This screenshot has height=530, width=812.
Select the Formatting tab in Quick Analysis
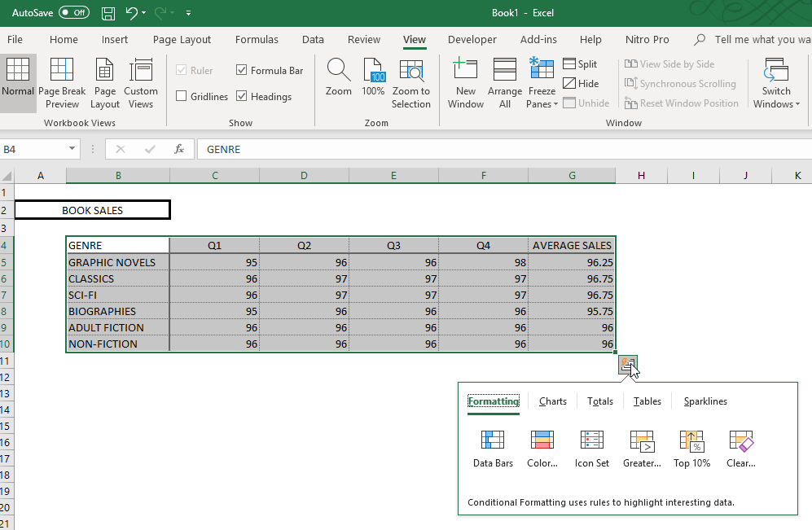click(x=493, y=401)
